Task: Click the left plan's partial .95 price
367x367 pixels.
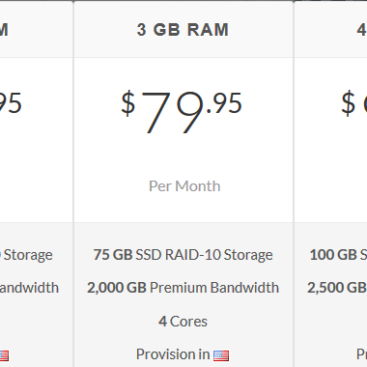Action: tap(11, 103)
